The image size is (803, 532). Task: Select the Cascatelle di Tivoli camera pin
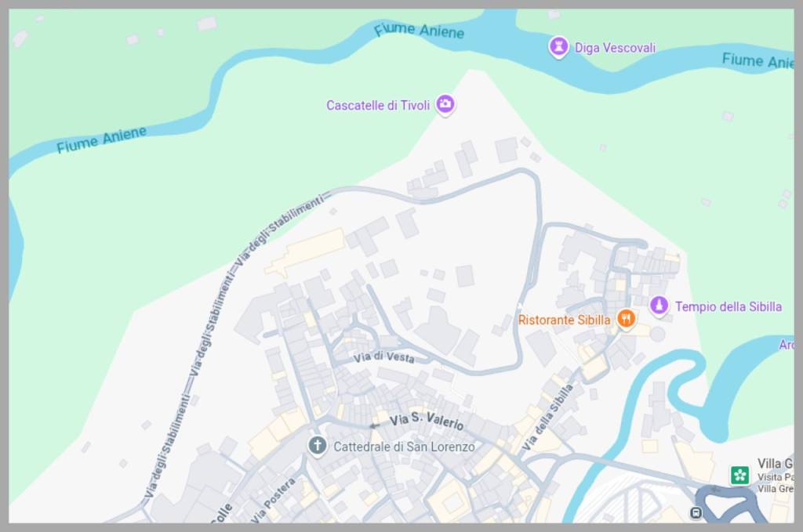[445, 105]
